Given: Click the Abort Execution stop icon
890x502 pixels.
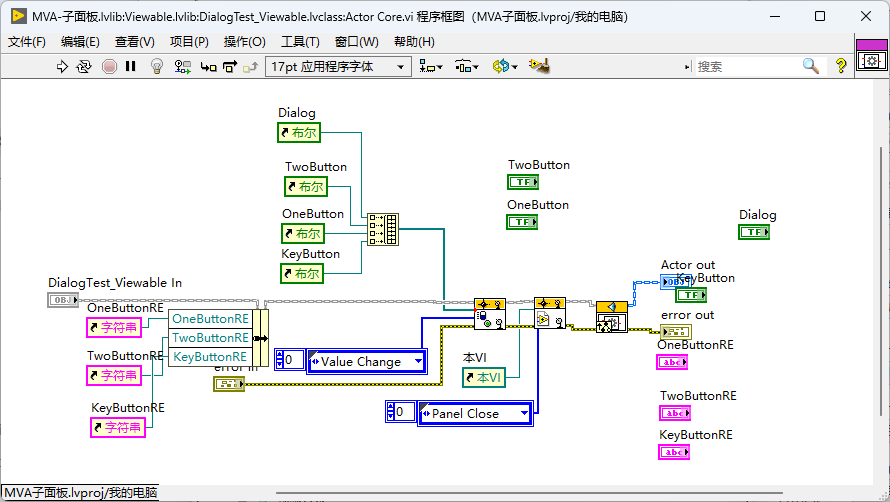Looking at the screenshot, I should point(109,66).
